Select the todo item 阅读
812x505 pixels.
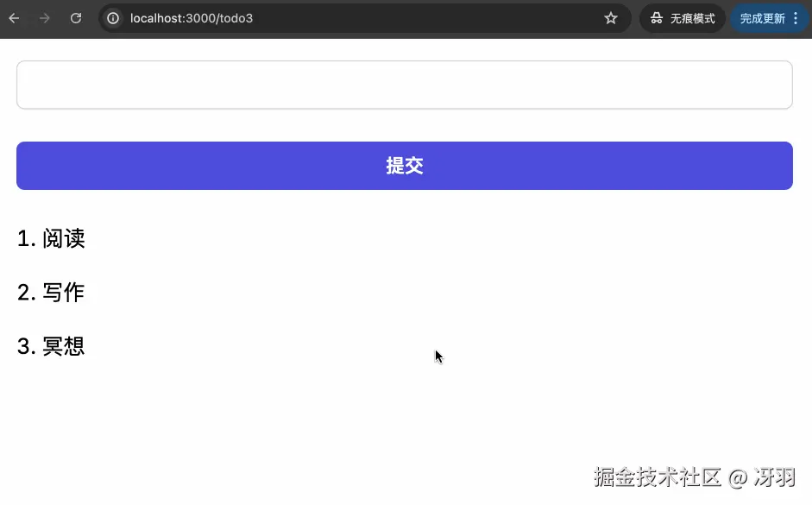coord(64,239)
